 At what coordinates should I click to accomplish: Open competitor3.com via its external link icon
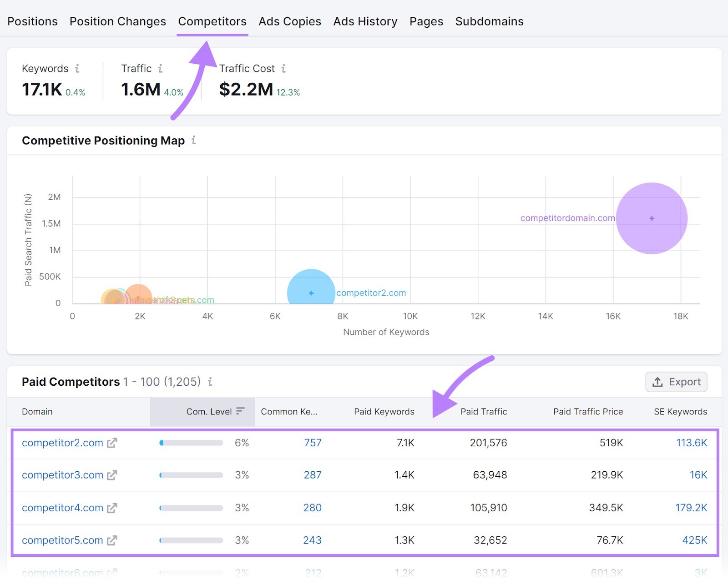click(x=112, y=474)
